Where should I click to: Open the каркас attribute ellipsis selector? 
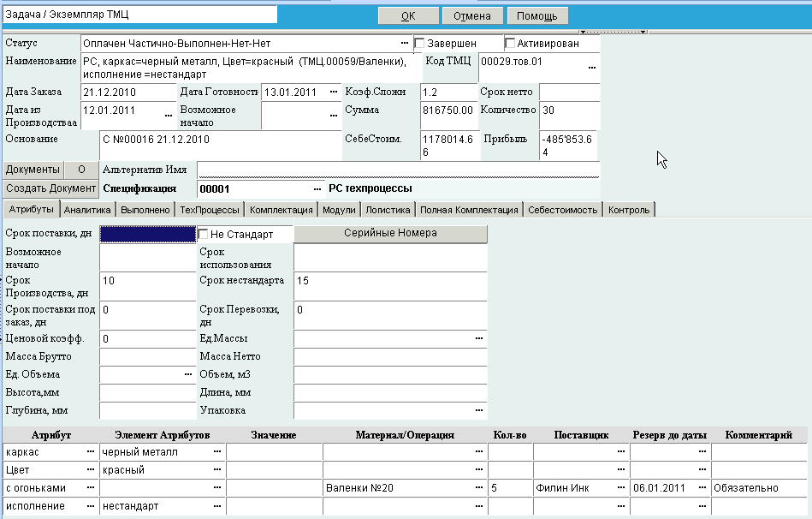91,451
